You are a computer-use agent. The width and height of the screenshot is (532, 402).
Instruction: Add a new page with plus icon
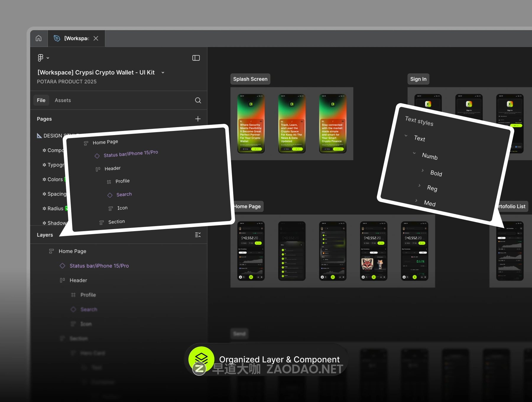coord(198,119)
